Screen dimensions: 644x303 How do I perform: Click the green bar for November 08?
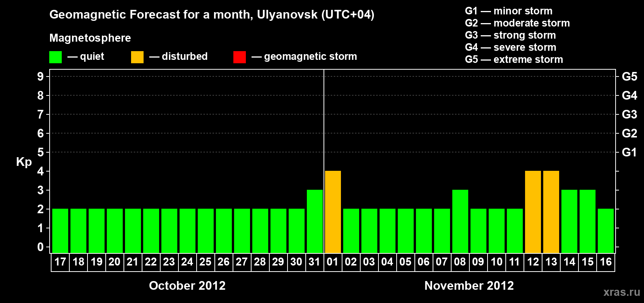click(460, 221)
